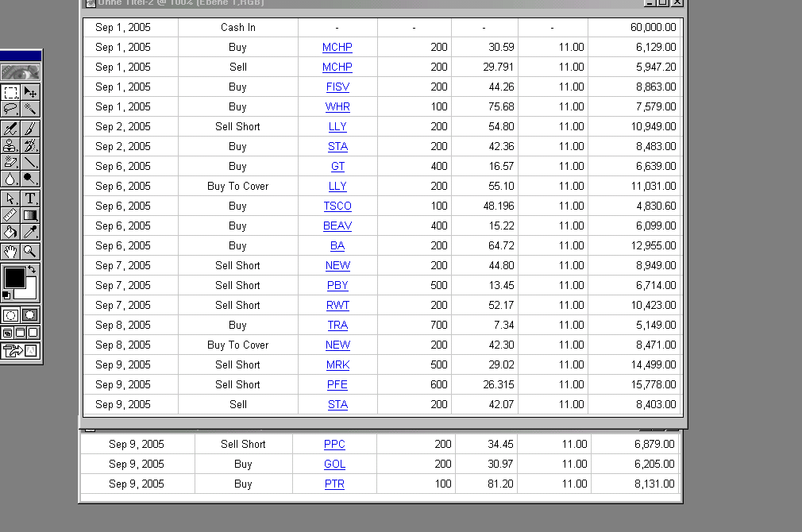Select the Rubber Stamp tool

[11, 145]
